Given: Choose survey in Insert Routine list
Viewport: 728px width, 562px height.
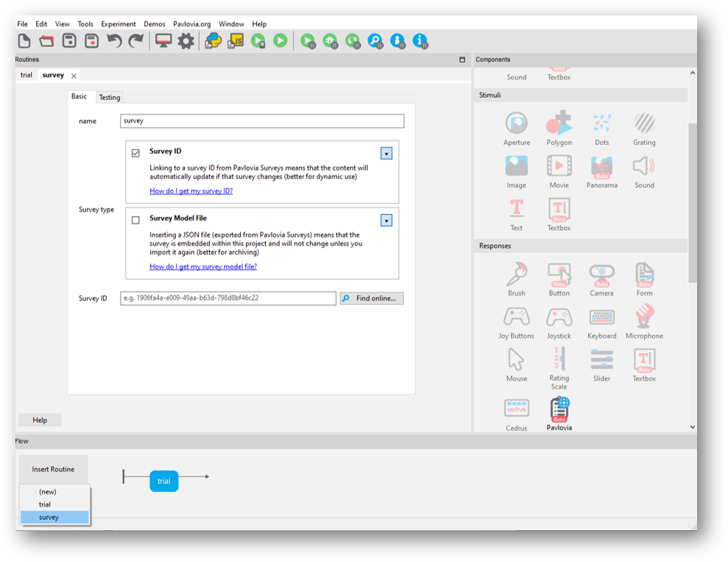Looking at the screenshot, I should coord(54,517).
